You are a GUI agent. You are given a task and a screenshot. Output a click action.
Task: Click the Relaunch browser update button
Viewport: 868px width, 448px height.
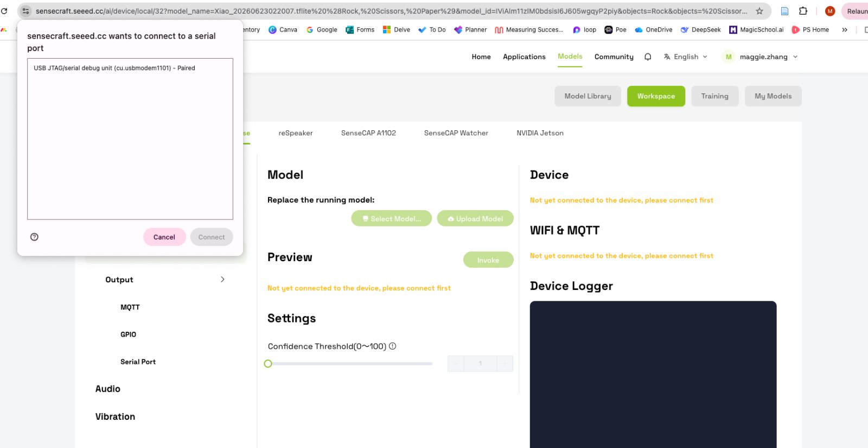click(857, 11)
